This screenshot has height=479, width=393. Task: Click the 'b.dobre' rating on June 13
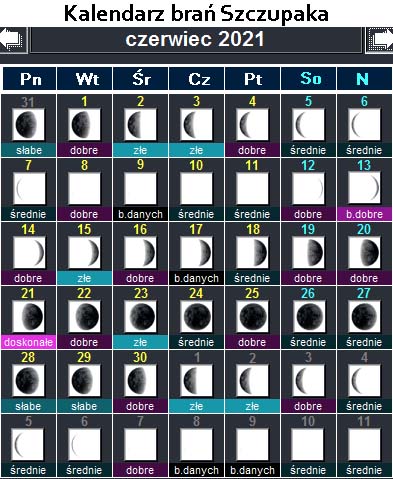(364, 214)
